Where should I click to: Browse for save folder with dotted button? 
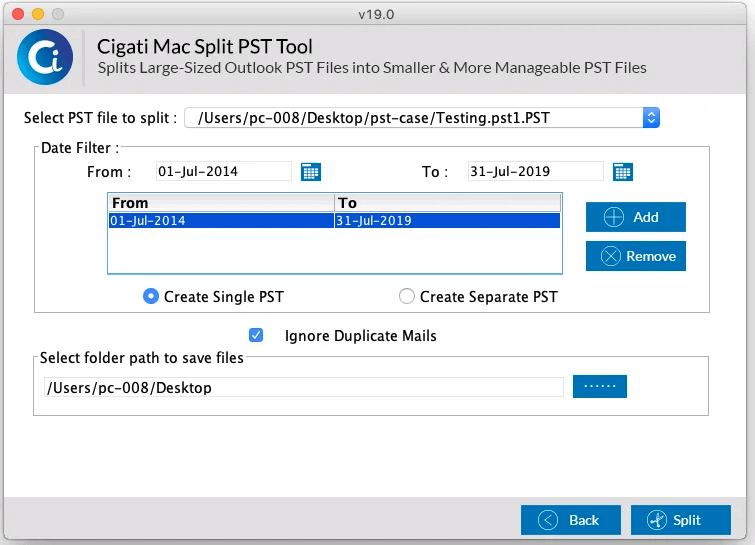tap(599, 386)
